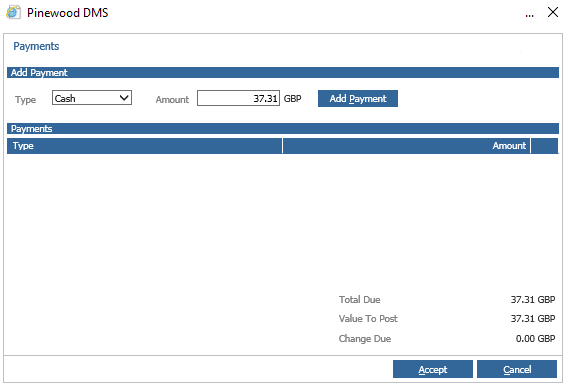This screenshot has height=385, width=566.
Task: Click the Value To Post amount
Action: 533,319
